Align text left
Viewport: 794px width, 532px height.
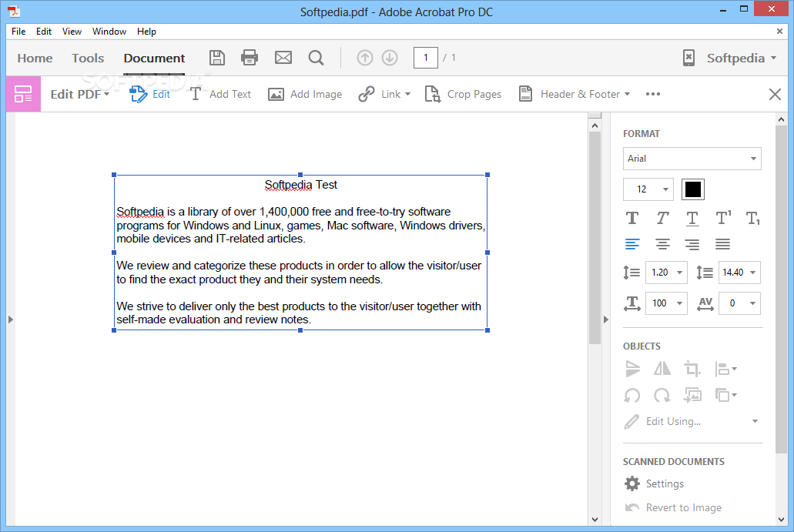tap(632, 245)
